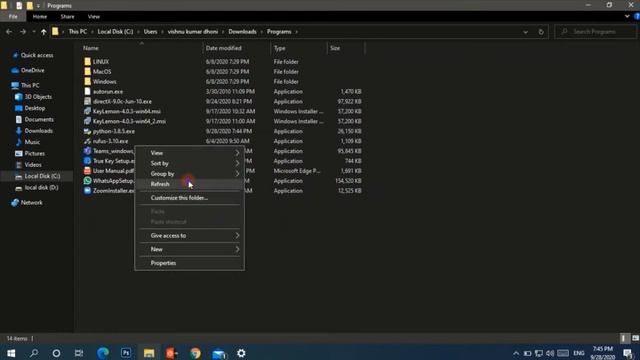Open 3D Objects in sidebar
Image resolution: width=640 pixels, height=360 pixels.
38,97
